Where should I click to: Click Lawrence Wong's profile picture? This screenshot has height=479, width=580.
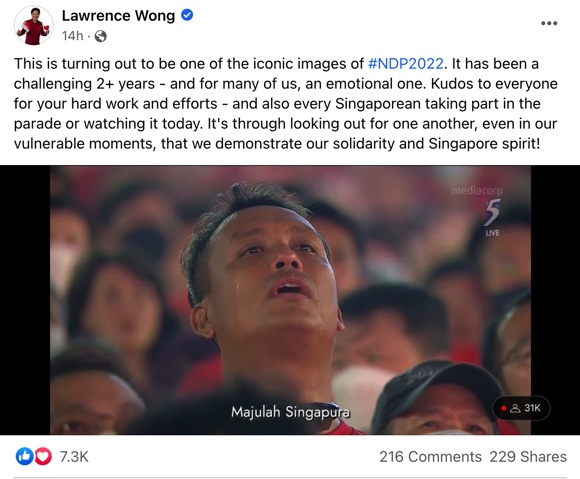pos(34,26)
